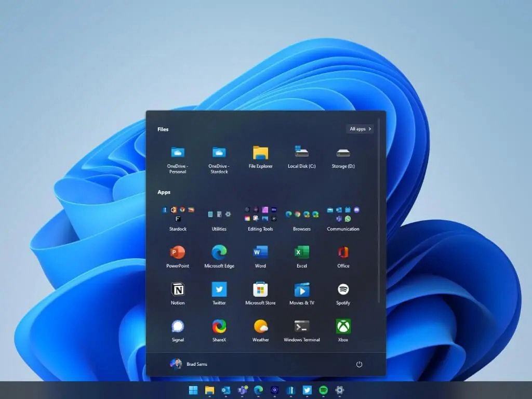532x399 pixels.
Task: Click the power button icon
Action: coord(359,364)
